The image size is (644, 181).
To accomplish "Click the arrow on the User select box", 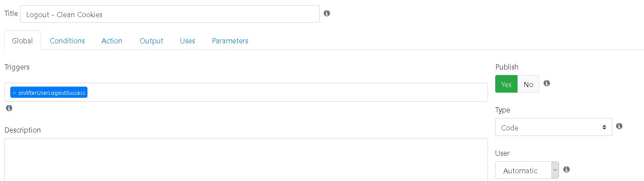I will [x=555, y=170].
